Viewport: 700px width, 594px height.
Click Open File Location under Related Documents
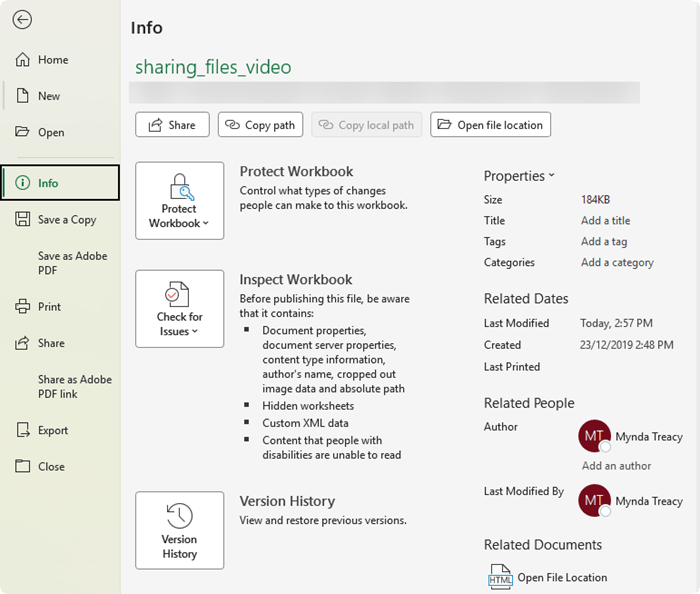(x=562, y=577)
